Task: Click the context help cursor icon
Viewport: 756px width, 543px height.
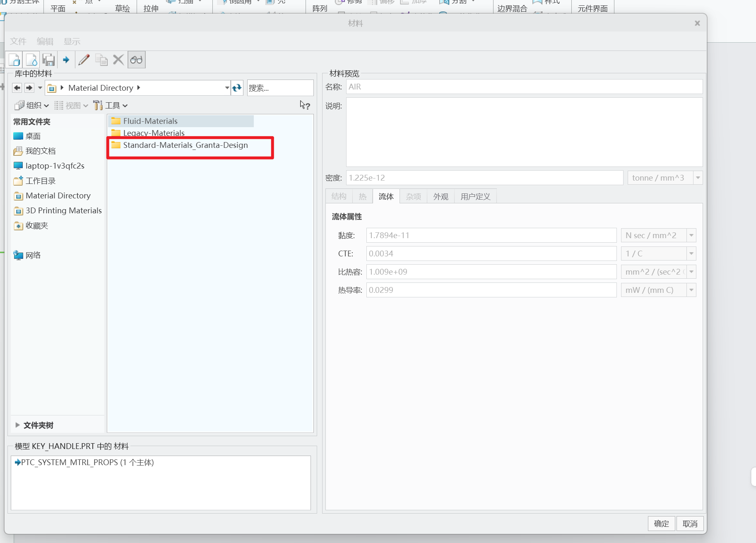Action: (305, 105)
